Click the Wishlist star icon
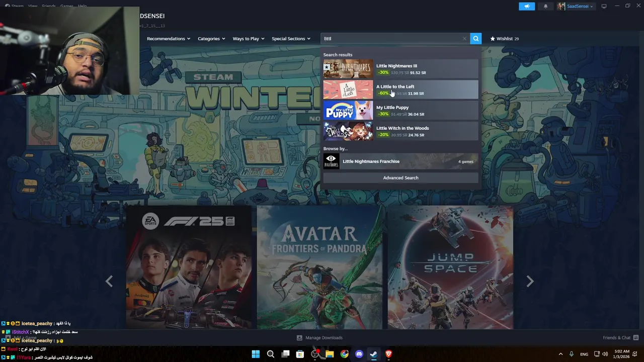 [493, 38]
